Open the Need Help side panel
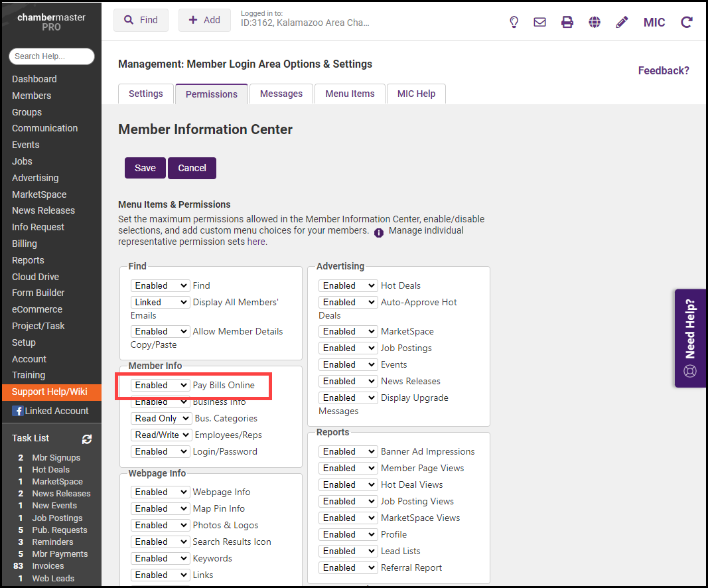This screenshot has height=588, width=708. (x=691, y=338)
